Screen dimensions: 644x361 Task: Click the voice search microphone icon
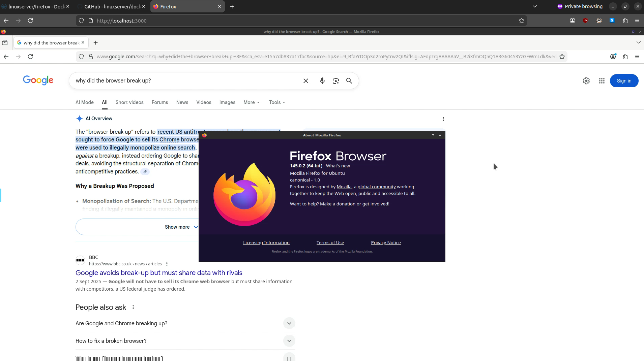(x=322, y=81)
